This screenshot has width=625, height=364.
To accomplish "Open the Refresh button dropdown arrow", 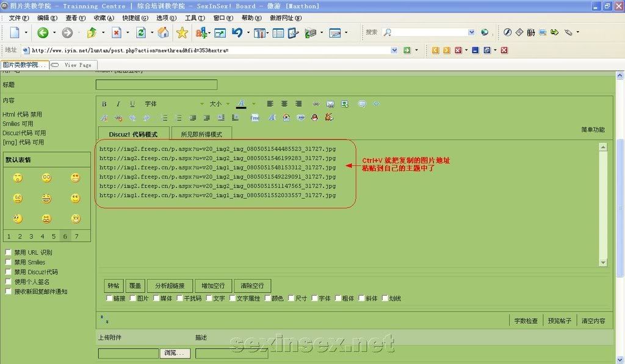I will [152, 33].
